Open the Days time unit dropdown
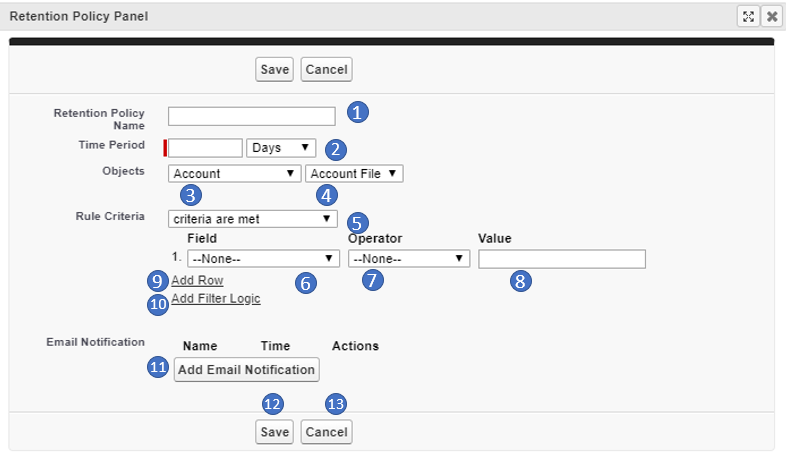786x457 pixels. [x=281, y=148]
